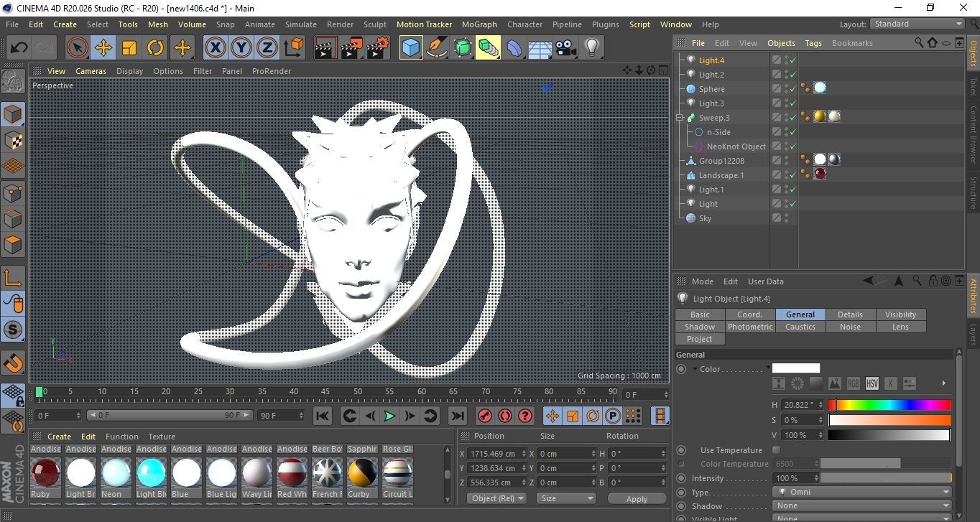The width and height of the screenshot is (980, 522).
Task: Select the Move tool in top toolbar
Action: point(103,48)
